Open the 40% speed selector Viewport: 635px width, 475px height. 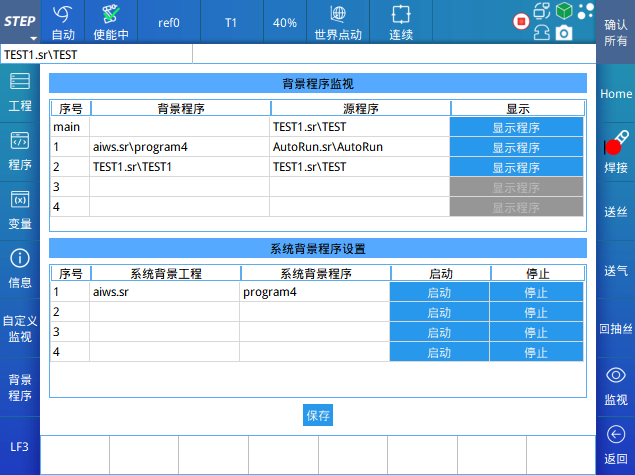[x=285, y=21]
